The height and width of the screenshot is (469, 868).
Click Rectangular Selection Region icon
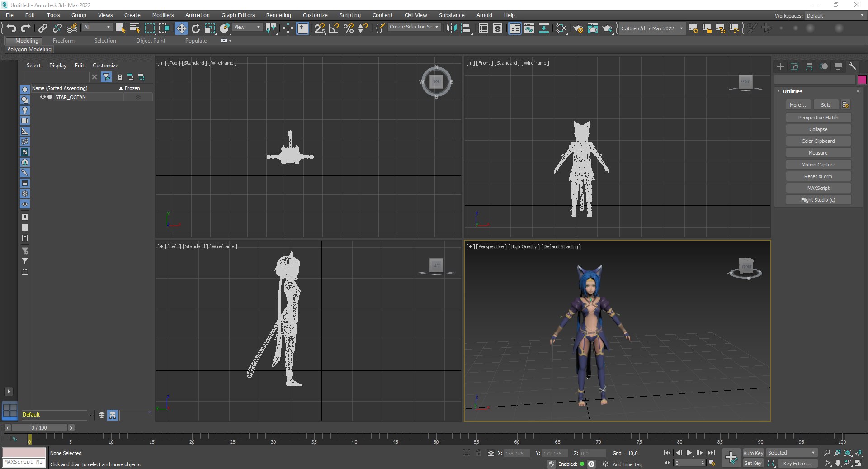[x=149, y=28]
